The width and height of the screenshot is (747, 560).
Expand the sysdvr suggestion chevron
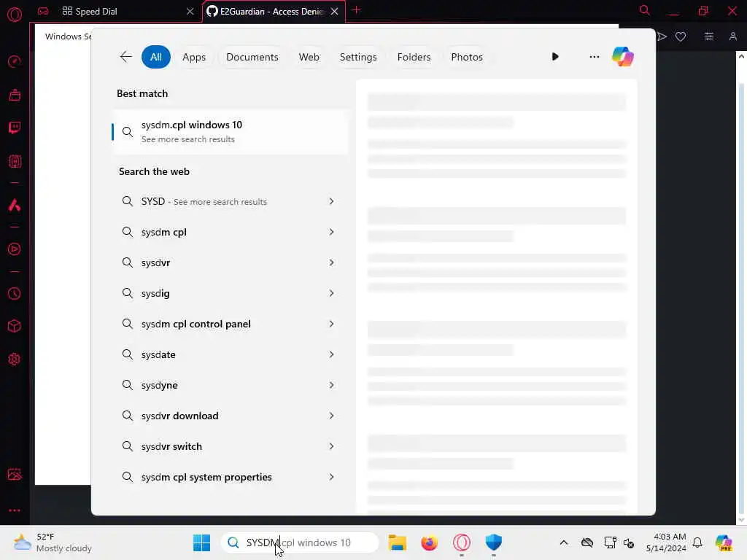tap(331, 262)
